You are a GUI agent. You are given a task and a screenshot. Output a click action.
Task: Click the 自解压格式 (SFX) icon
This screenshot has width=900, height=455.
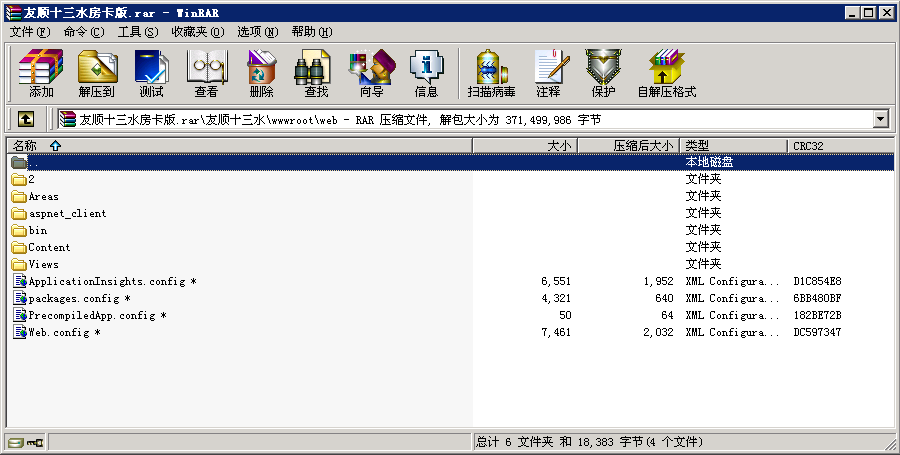pos(666,72)
